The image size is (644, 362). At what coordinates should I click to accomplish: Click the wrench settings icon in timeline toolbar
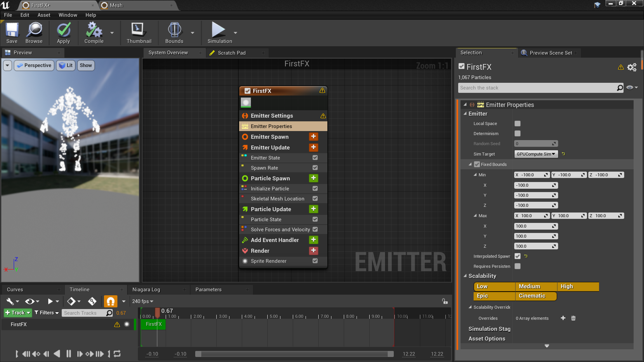pyautogui.click(x=10, y=301)
